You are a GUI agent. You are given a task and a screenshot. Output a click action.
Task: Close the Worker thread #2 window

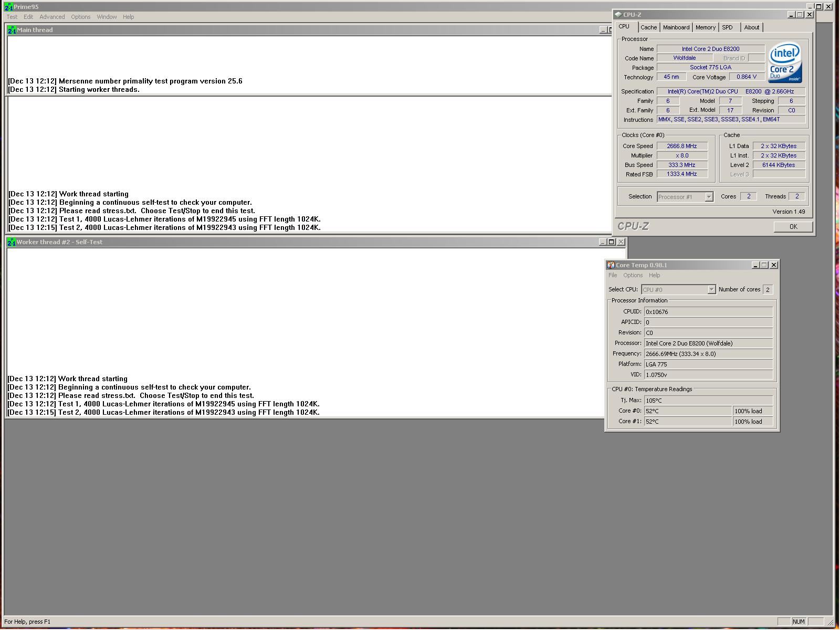coord(621,242)
